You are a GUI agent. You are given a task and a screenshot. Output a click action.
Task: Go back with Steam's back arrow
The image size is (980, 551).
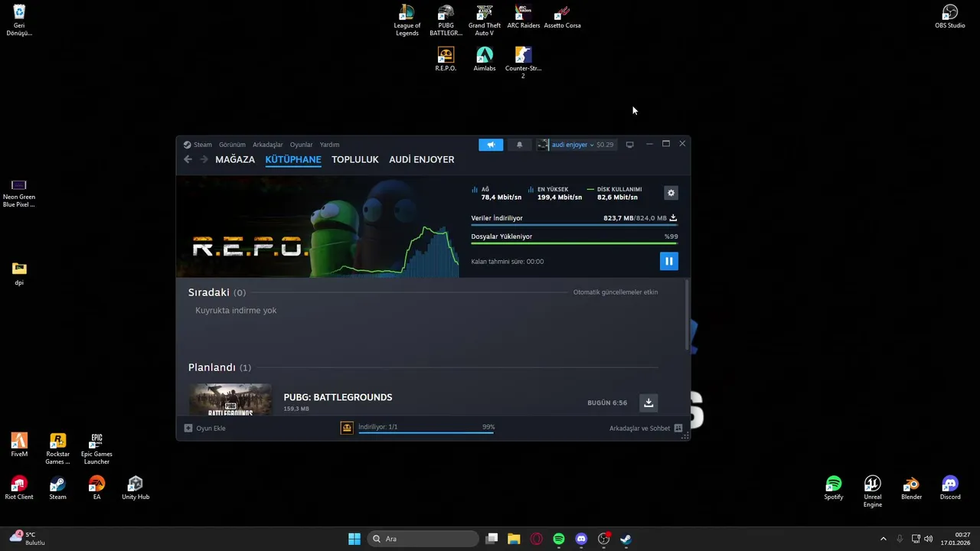188,159
